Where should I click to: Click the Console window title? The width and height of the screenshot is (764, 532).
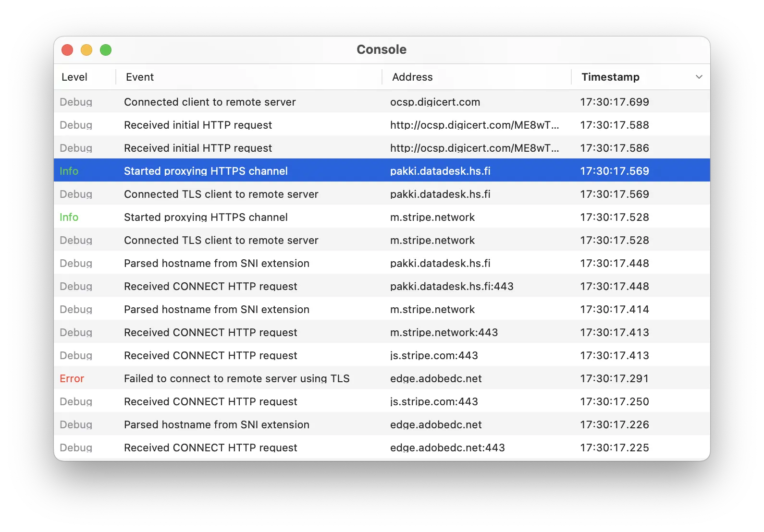coord(382,49)
